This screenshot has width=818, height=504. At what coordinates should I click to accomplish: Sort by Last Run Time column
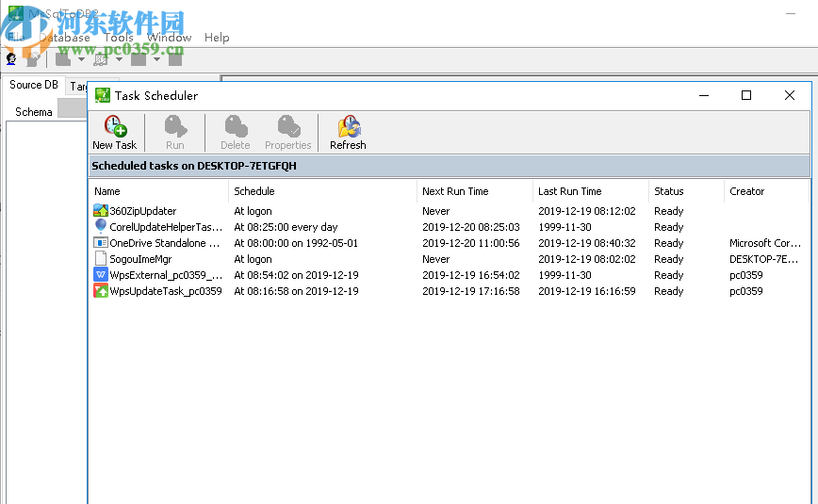tap(591, 191)
